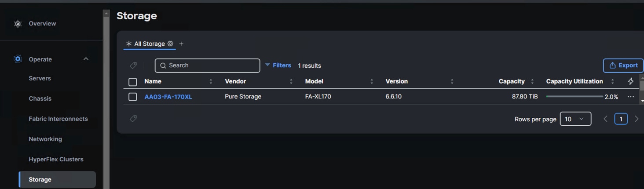
Task: Select all rows header checkbox
Action: point(132,82)
